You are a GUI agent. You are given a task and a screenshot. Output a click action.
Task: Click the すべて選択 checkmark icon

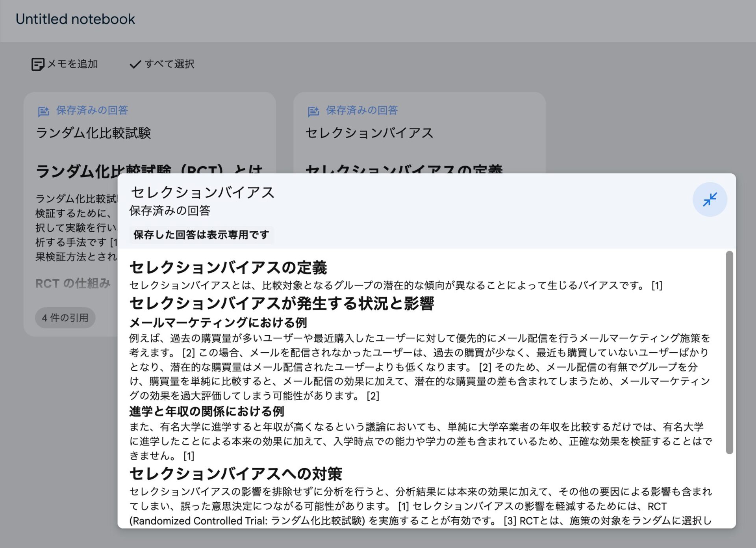(x=135, y=64)
